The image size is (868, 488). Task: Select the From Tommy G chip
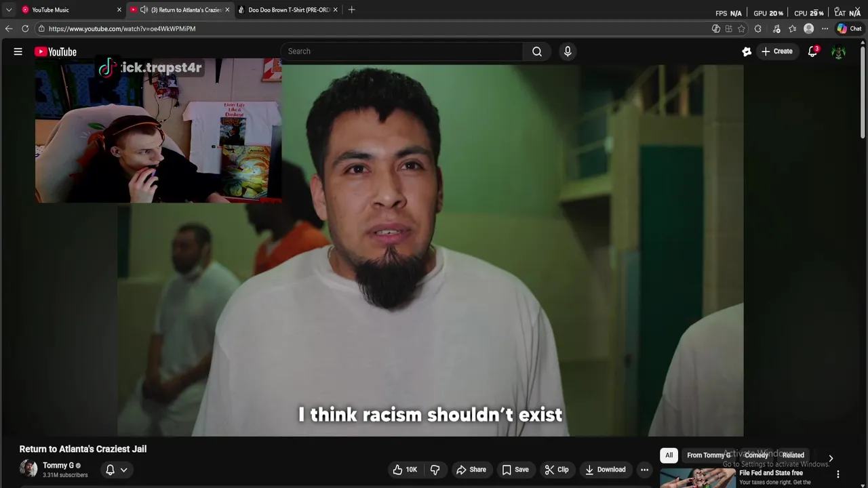(x=709, y=455)
